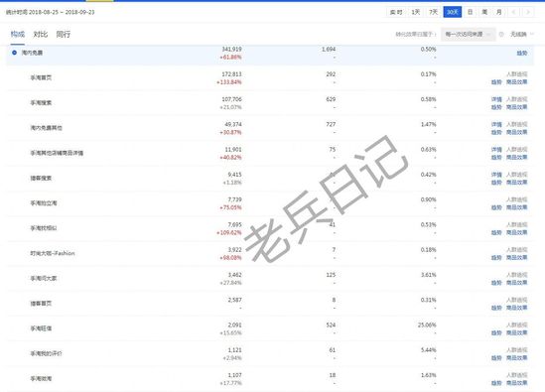Switch to the 同行 tab
Image resolution: width=545 pixels, height=392 pixels.
(64, 34)
